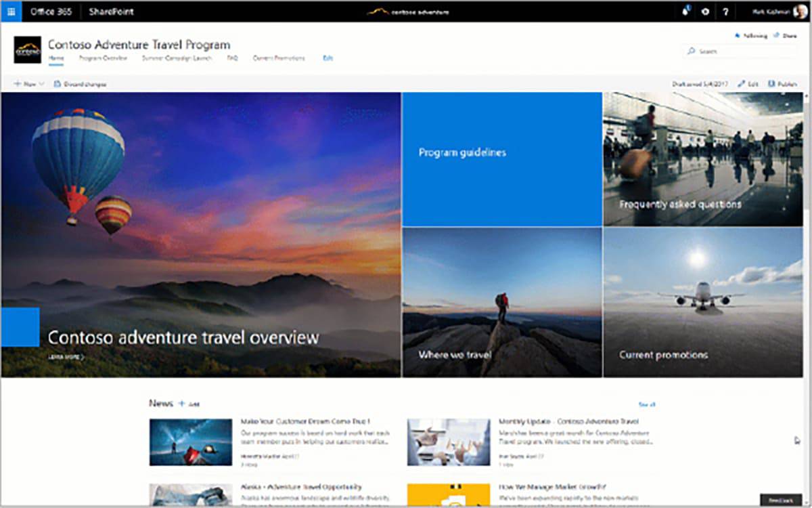
Task: Open Alaska Adventure Travel Opportunity article
Action: [x=301, y=487]
